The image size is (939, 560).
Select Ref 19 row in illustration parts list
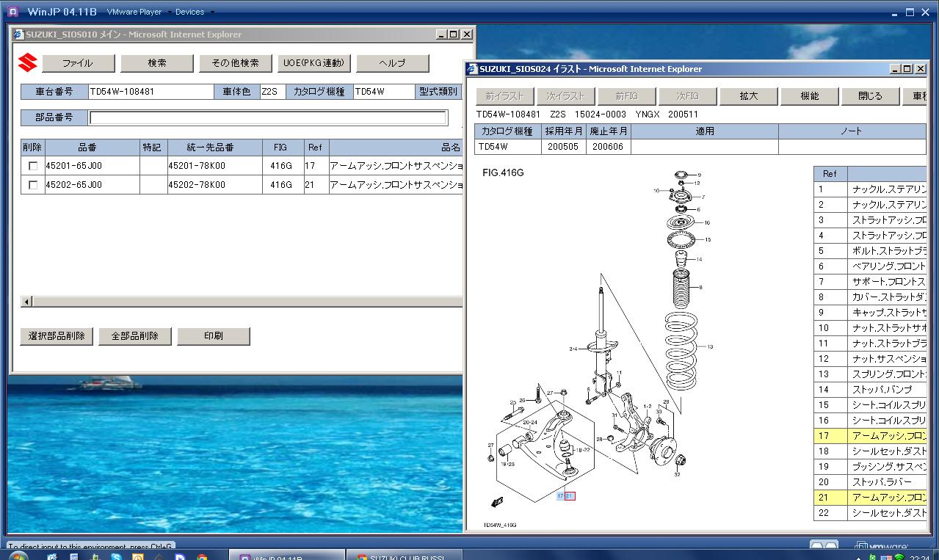tap(870, 467)
